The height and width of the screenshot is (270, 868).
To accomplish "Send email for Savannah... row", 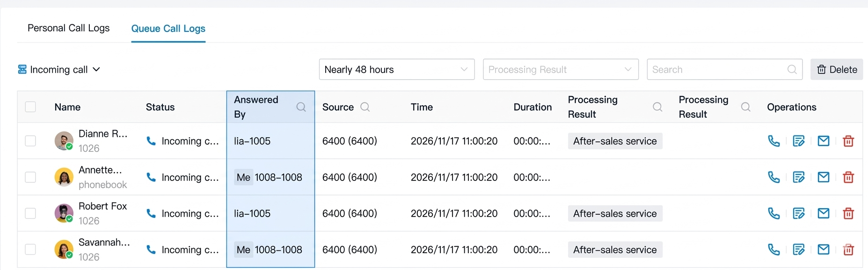I will coord(824,249).
